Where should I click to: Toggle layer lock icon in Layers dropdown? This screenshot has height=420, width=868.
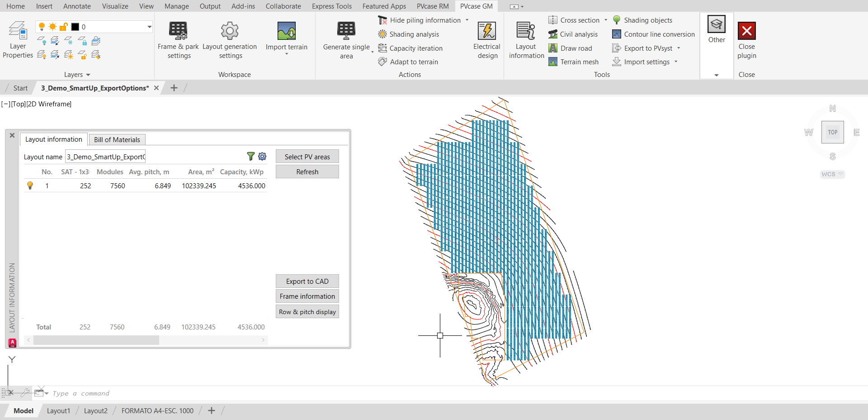[64, 27]
